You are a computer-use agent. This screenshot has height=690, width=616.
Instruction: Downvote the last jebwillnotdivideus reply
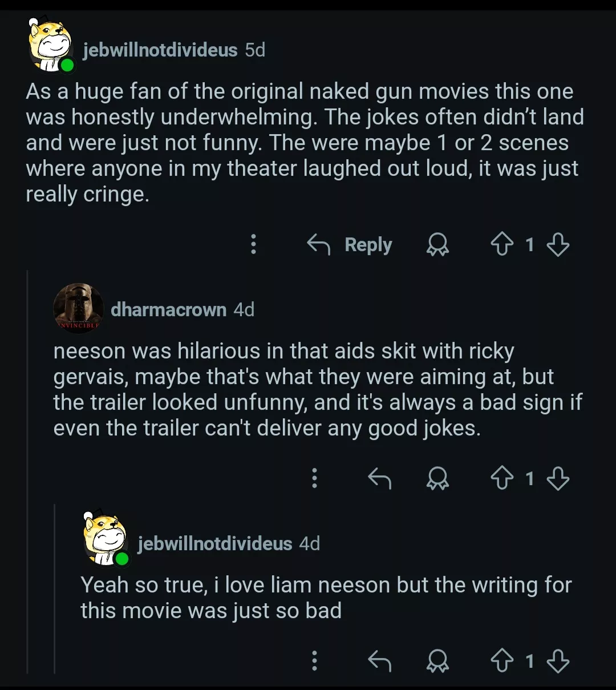click(558, 661)
